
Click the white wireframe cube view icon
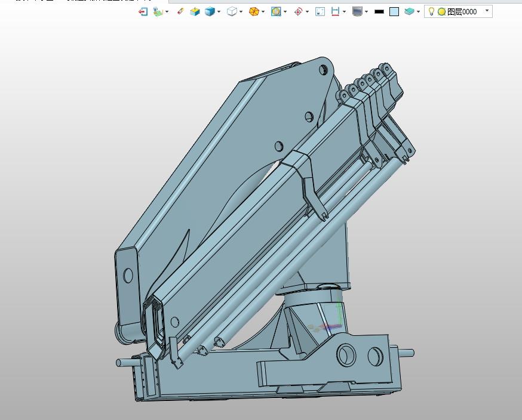[232, 12]
